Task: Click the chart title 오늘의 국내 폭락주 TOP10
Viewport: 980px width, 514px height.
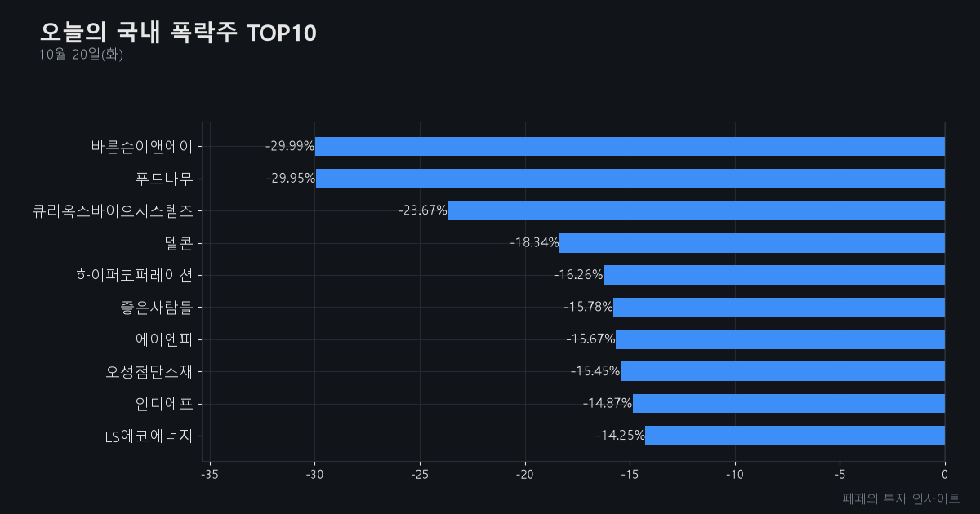Action: pos(178,33)
